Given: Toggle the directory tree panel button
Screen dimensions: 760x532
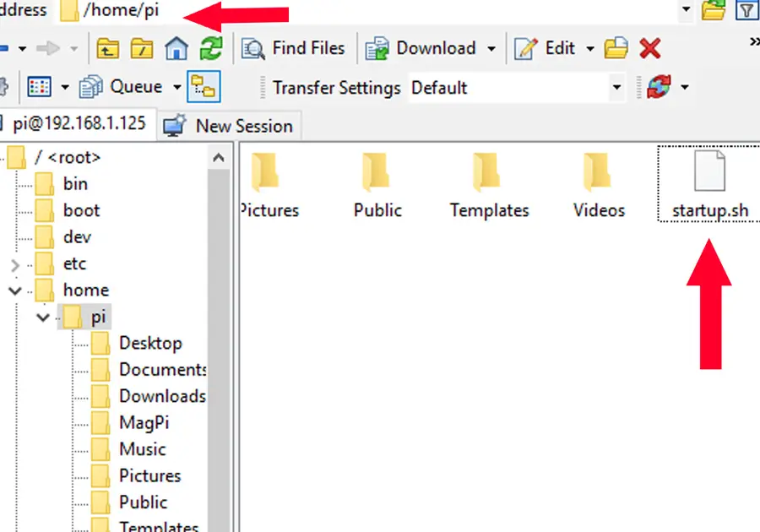Looking at the screenshot, I should pyautogui.click(x=204, y=87).
